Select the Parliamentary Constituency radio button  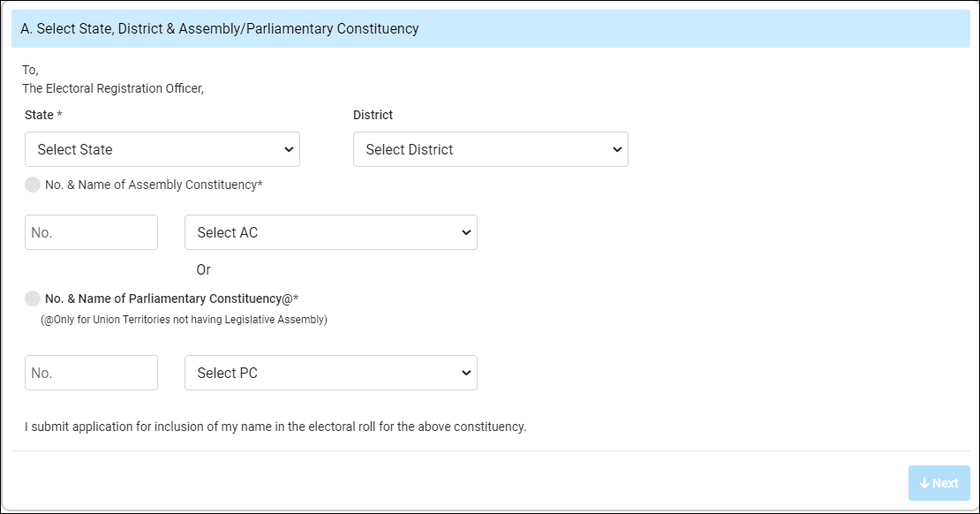tap(33, 299)
